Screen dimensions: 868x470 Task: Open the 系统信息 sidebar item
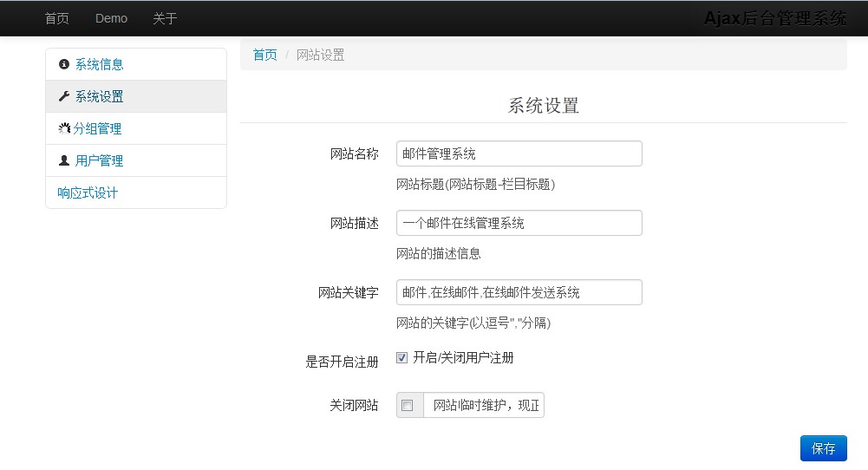click(x=99, y=64)
